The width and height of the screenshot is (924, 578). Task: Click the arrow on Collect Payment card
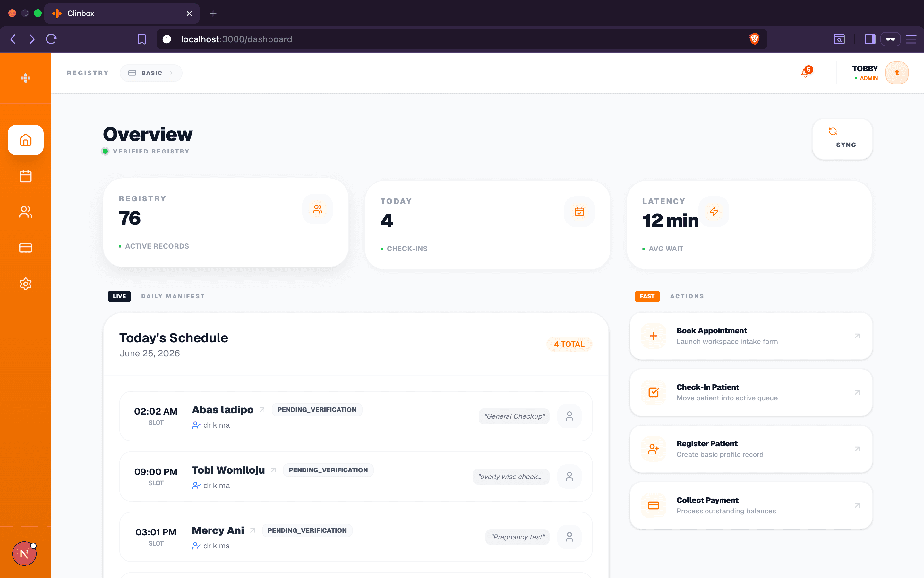tap(857, 506)
